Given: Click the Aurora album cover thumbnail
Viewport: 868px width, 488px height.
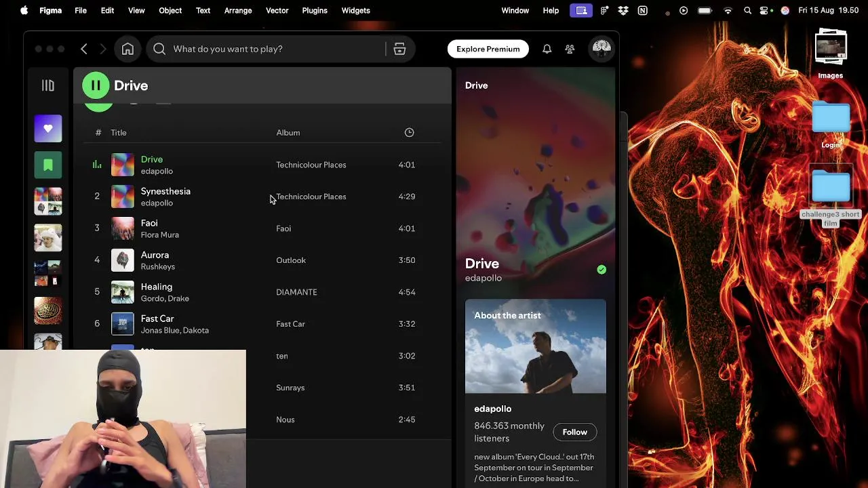Looking at the screenshot, I should coord(123,260).
